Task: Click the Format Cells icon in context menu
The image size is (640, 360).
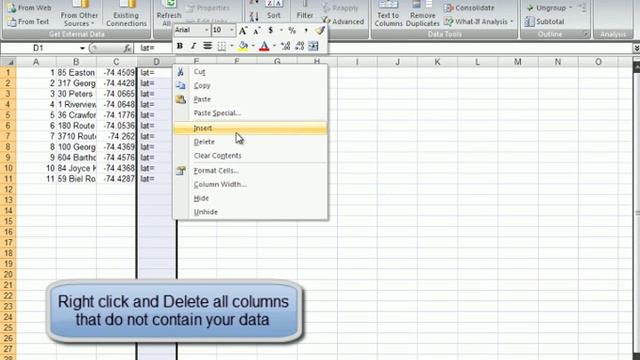Action: 180,171
